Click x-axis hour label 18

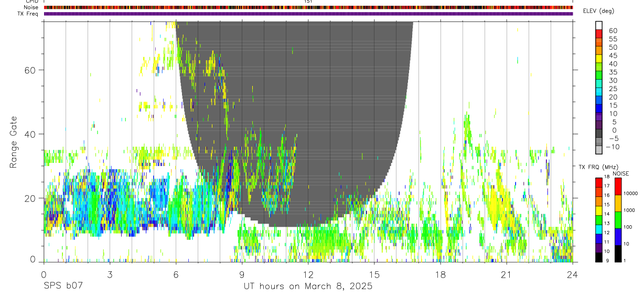[440, 274]
